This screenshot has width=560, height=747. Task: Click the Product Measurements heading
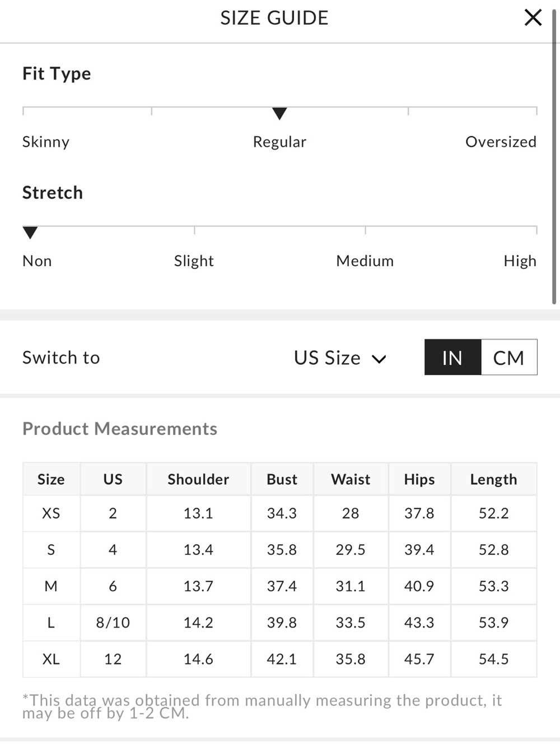point(120,429)
